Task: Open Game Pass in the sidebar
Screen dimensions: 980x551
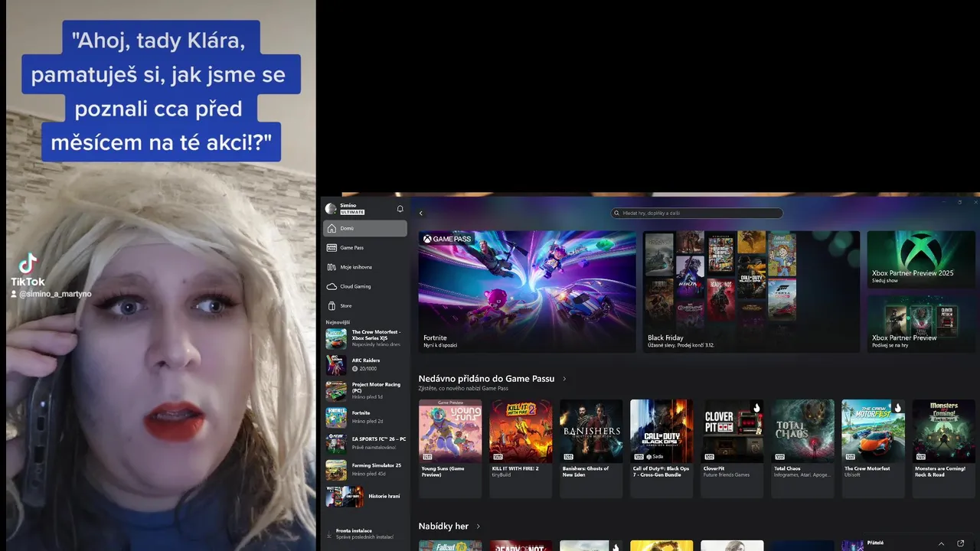Action: [x=365, y=247]
